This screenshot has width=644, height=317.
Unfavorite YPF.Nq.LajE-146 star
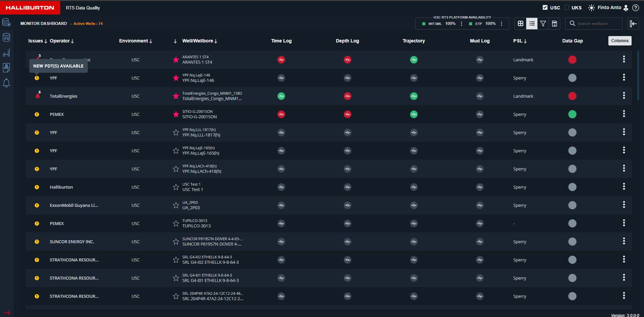[x=176, y=78]
